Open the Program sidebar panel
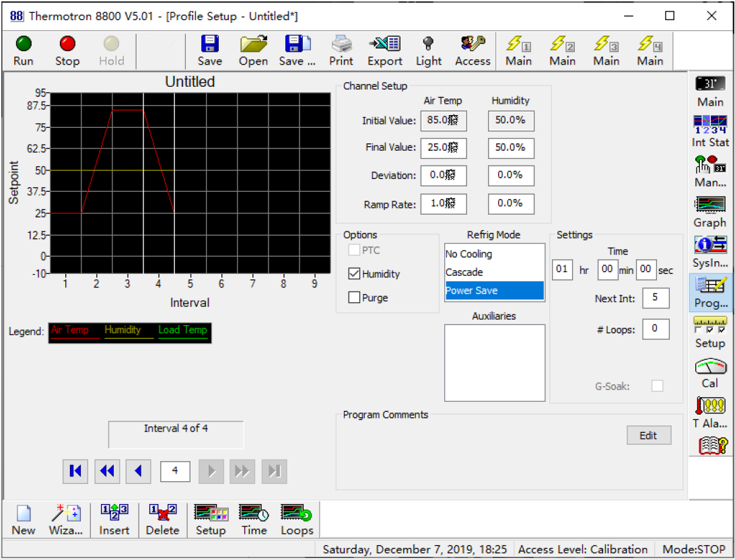 pos(710,293)
